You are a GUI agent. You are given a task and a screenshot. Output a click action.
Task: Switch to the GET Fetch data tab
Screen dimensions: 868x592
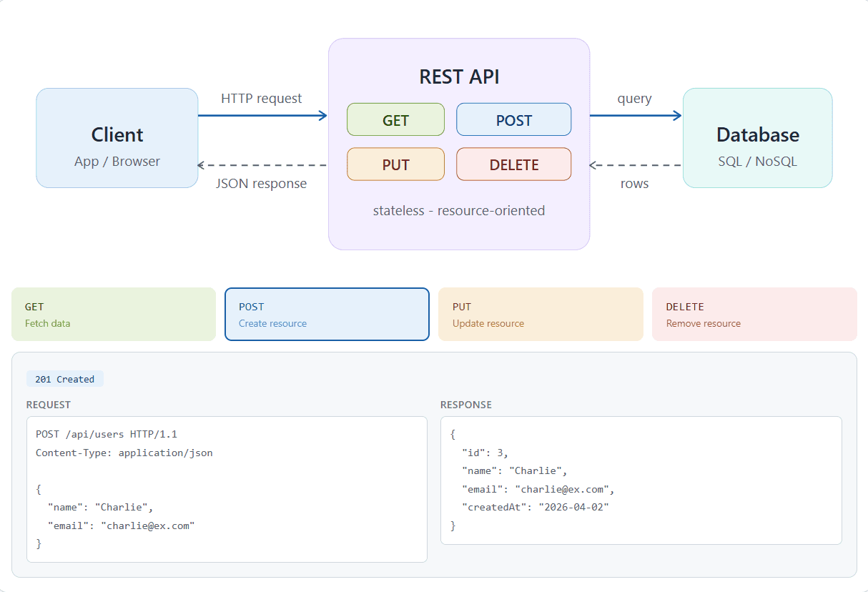click(114, 315)
